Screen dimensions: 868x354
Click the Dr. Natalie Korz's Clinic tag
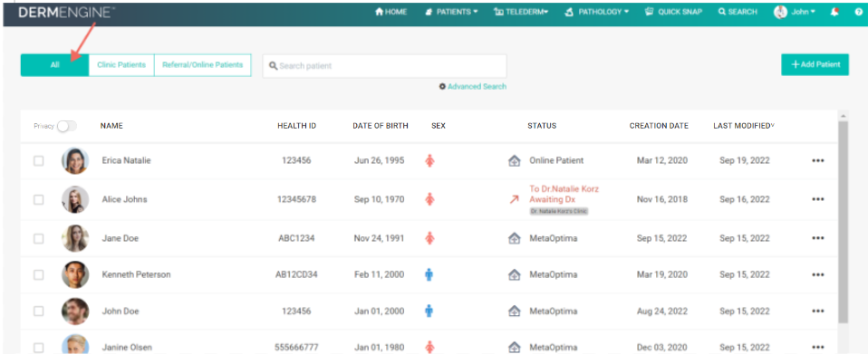pos(558,211)
